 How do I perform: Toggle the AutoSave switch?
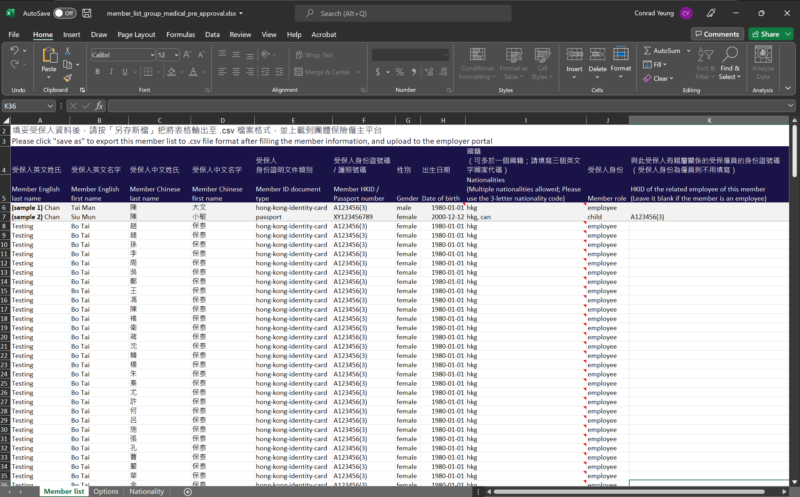(64, 13)
